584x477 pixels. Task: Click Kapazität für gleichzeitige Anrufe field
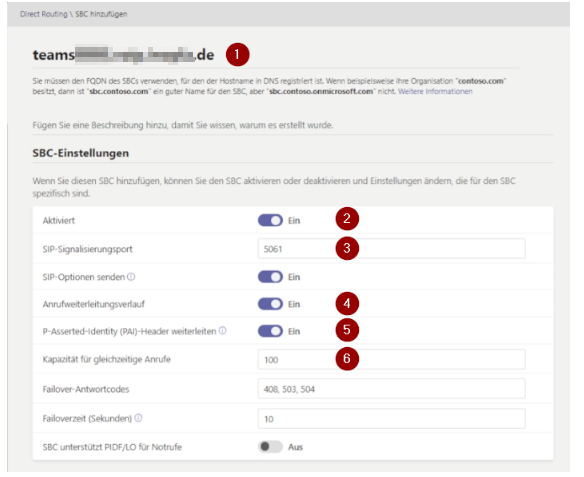point(391,359)
